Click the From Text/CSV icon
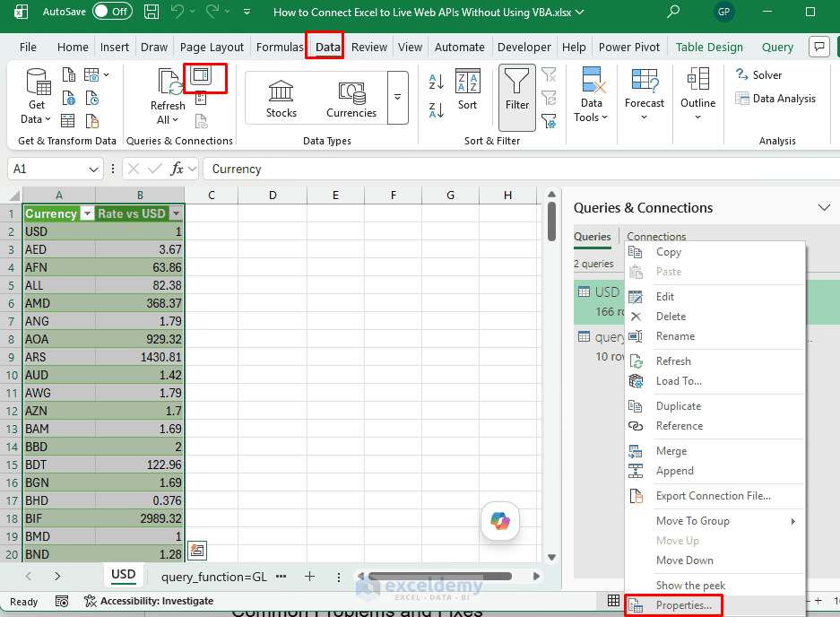The height and width of the screenshot is (617, 840). [68, 74]
